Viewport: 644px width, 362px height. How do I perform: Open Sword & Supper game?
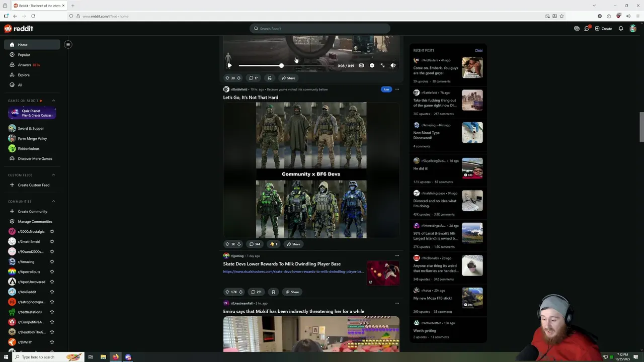(x=32, y=128)
